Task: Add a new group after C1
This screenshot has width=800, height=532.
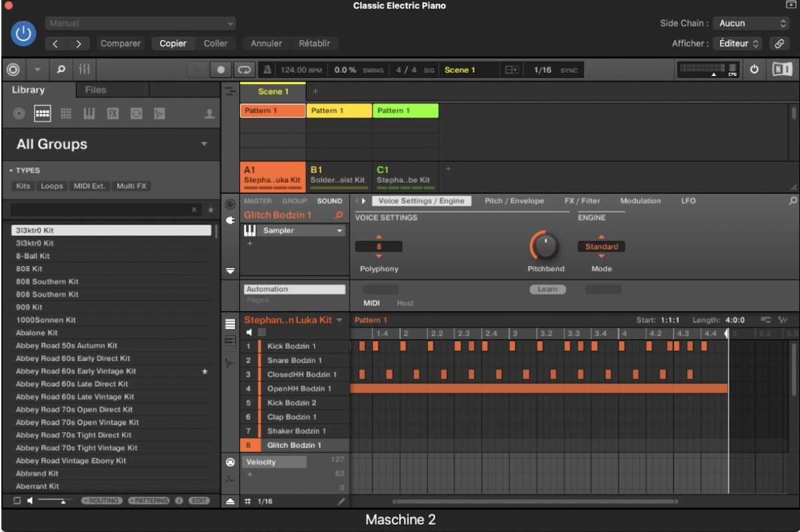Action: 448,169
